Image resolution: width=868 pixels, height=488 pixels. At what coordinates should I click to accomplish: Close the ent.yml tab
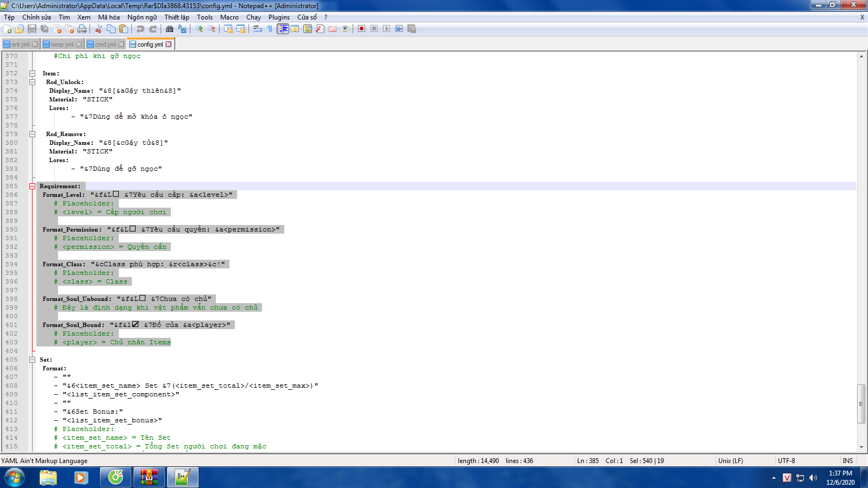35,44
